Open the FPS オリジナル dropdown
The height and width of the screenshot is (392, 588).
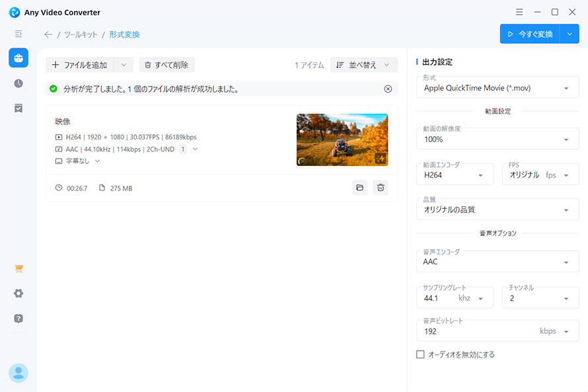point(540,175)
